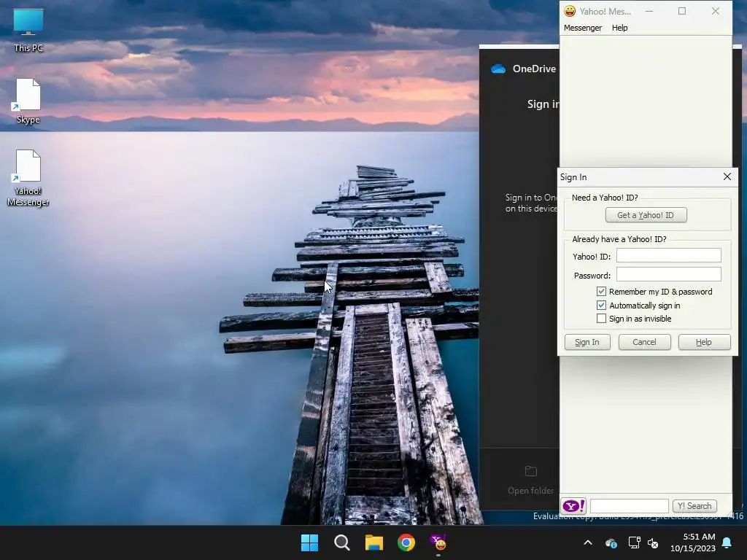Focus the Password input field
Viewport: 747px width, 560px height.
[669, 275]
